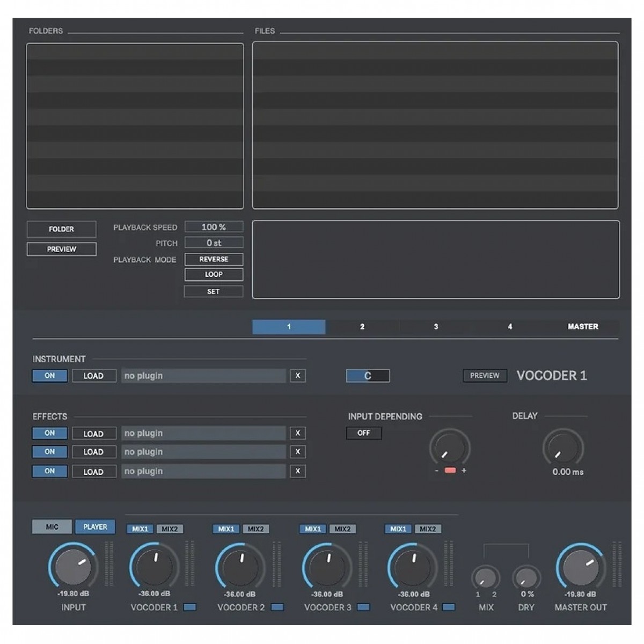This screenshot has height=644, width=644.
Task: Open the key selector showing C
Action: [368, 376]
